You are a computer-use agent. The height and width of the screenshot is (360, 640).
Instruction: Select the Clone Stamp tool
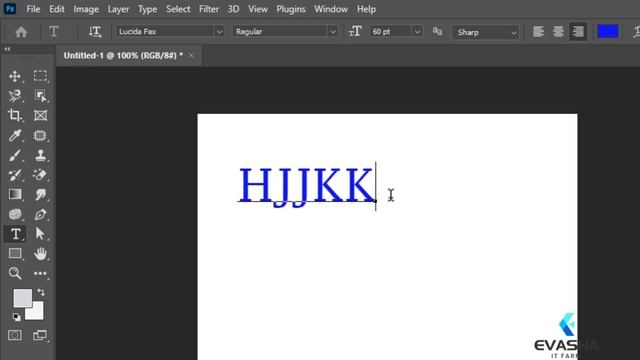pyautogui.click(x=40, y=155)
